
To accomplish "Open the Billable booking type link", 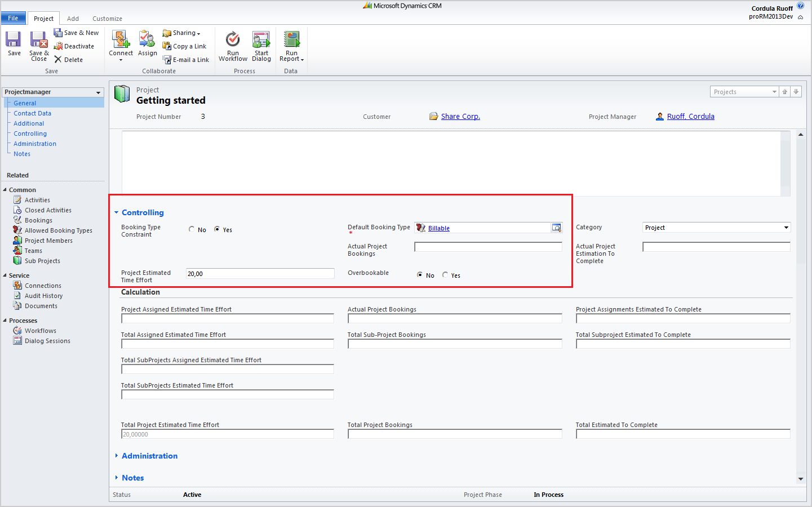I will (x=438, y=228).
